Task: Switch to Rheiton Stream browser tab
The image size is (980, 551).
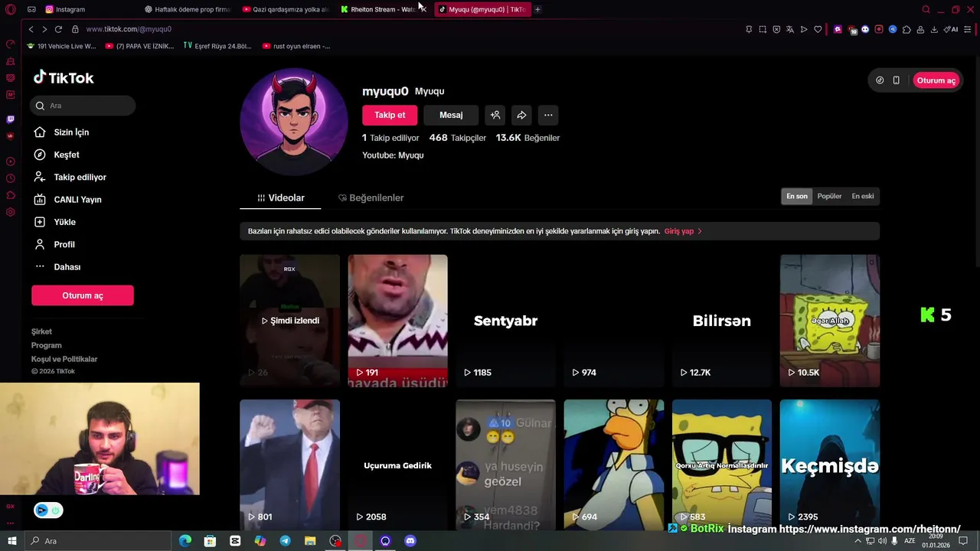Action: point(383,9)
